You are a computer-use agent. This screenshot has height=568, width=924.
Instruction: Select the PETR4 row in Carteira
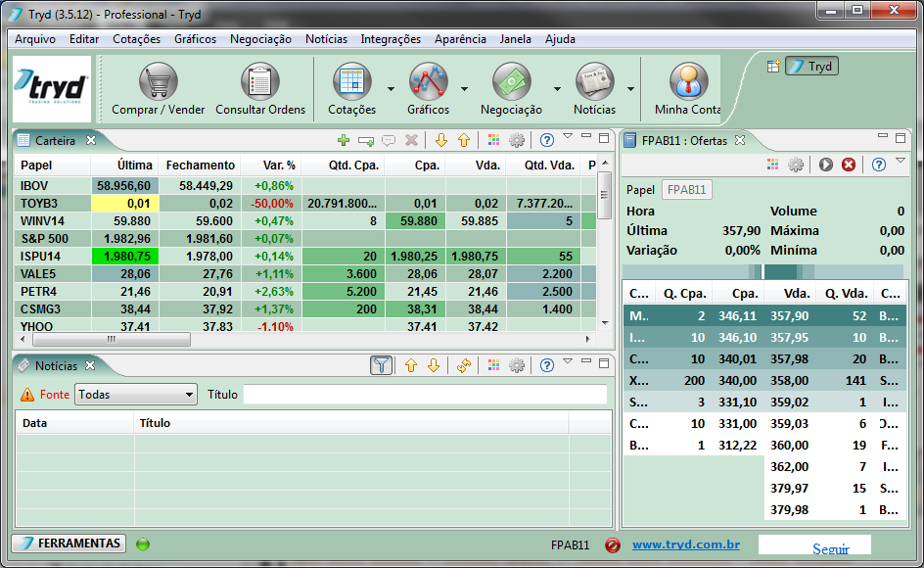point(305,292)
